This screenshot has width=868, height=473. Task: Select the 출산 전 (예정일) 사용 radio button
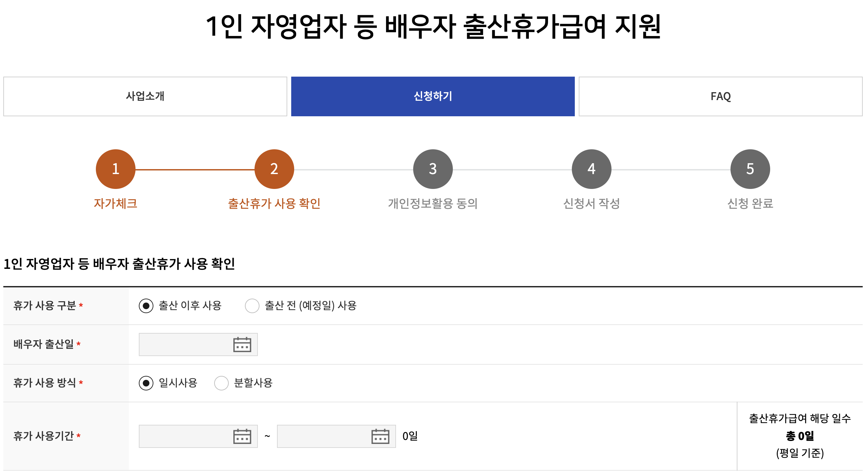click(x=252, y=306)
